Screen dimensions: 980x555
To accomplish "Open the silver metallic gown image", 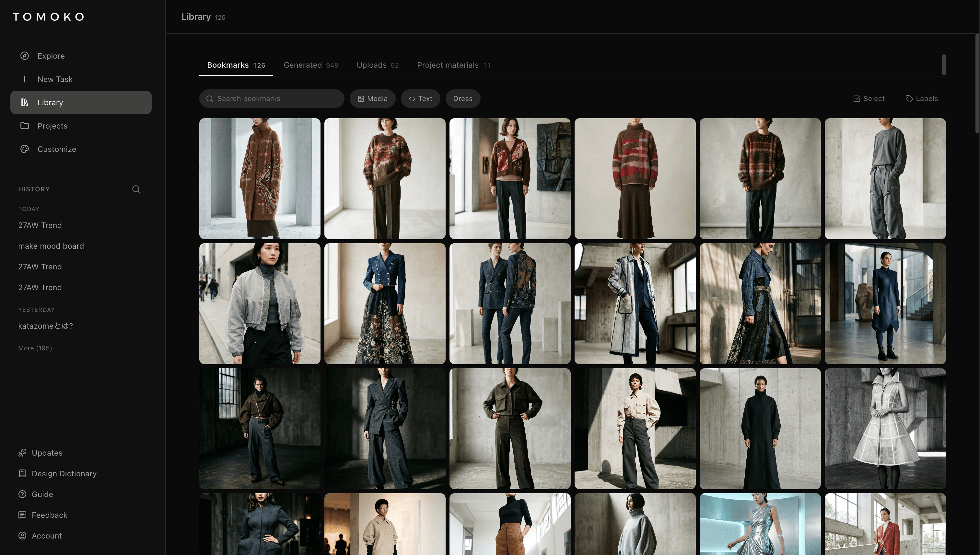I will click(x=760, y=524).
